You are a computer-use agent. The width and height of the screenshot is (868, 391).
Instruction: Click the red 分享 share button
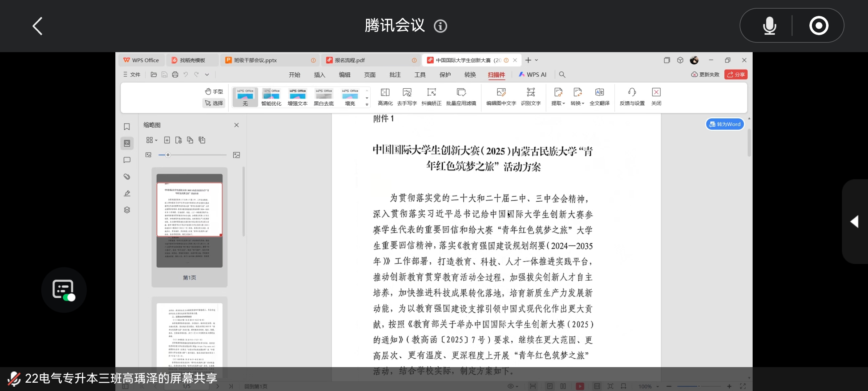pyautogui.click(x=736, y=75)
